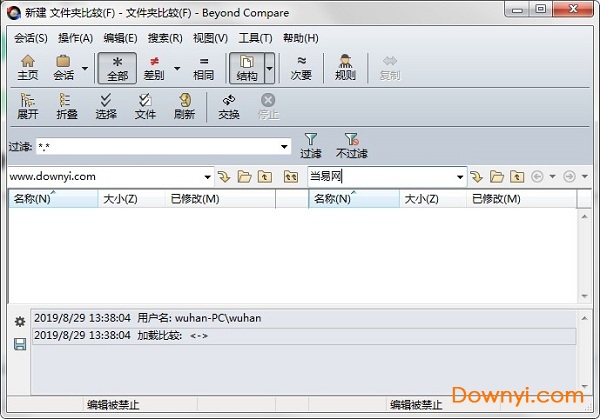Open the 结构 dropdown arrow

(270, 68)
